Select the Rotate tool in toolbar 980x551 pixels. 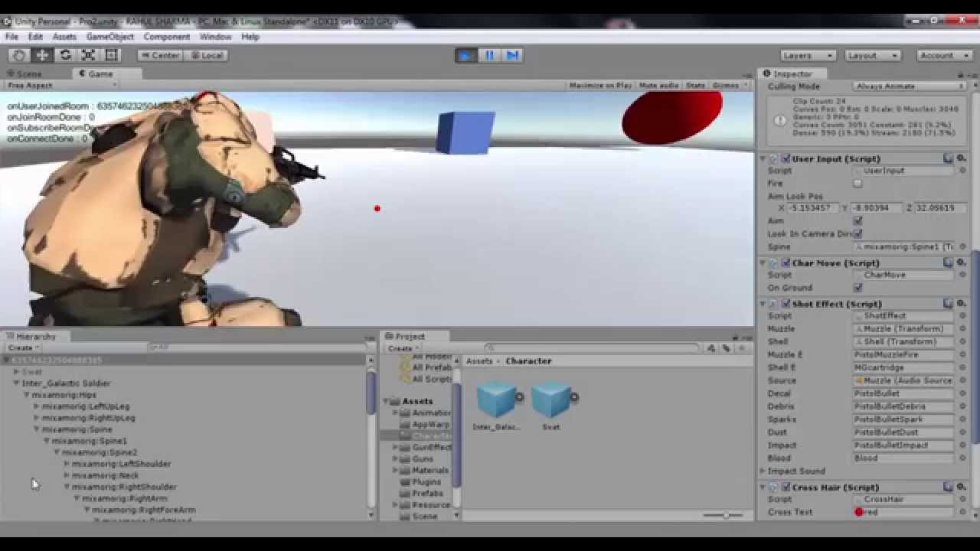pos(65,55)
